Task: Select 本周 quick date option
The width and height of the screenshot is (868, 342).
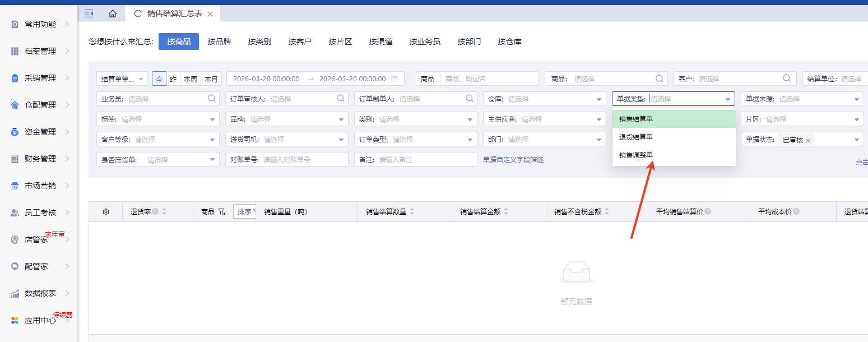Action: pyautogui.click(x=190, y=79)
